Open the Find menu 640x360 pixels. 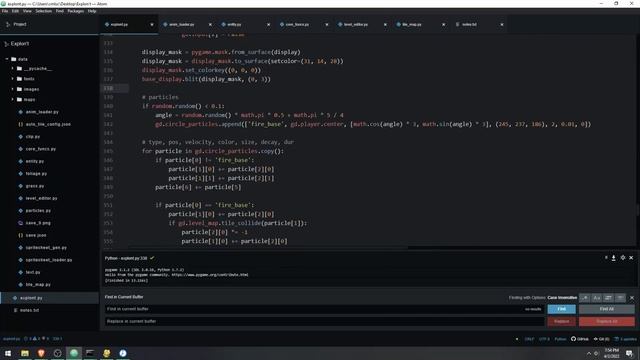60,11
